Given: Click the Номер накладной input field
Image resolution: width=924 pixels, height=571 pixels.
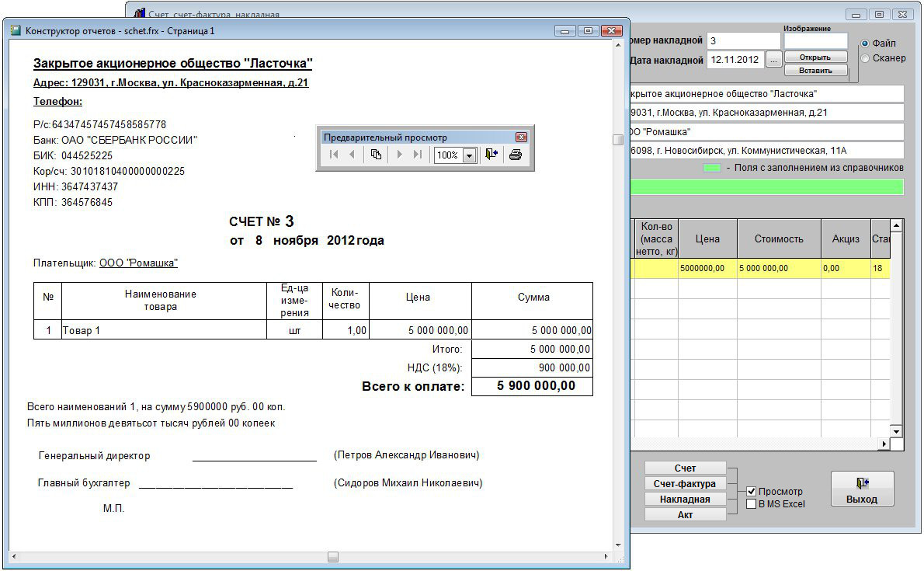Looking at the screenshot, I should 743,40.
